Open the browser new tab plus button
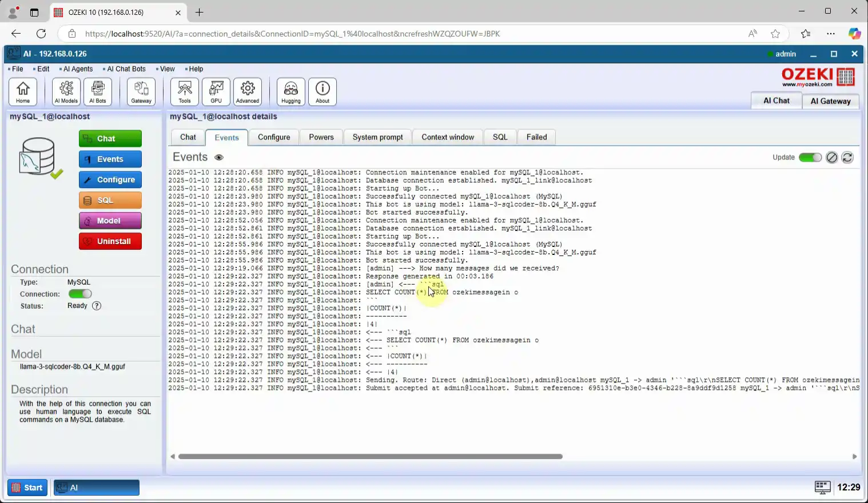 click(x=199, y=12)
